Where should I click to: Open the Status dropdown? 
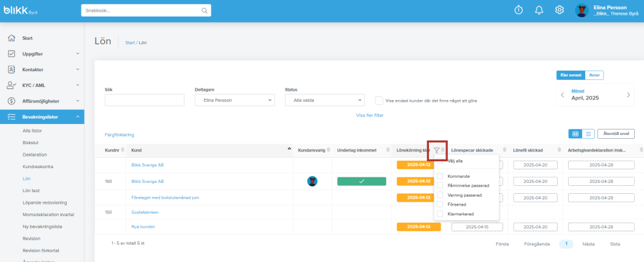coord(325,100)
